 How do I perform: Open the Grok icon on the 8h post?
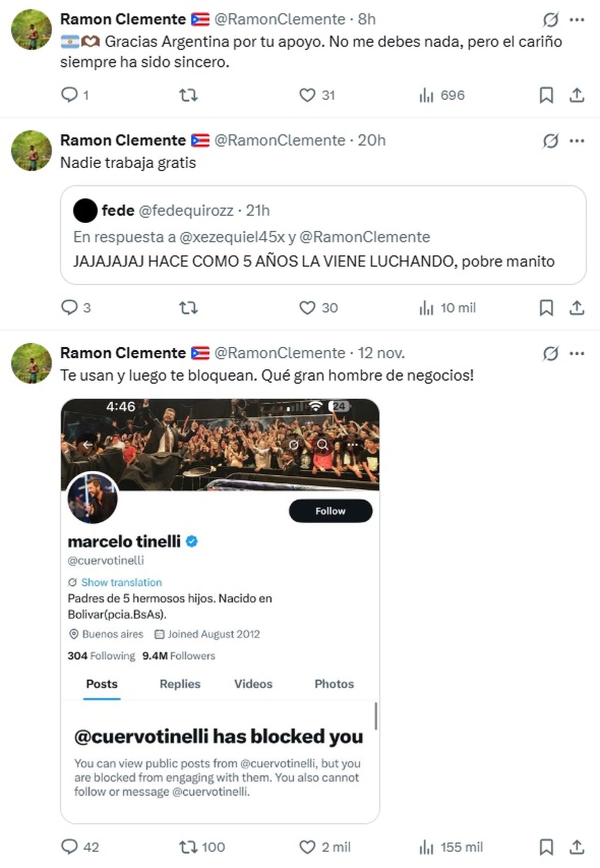(x=550, y=20)
